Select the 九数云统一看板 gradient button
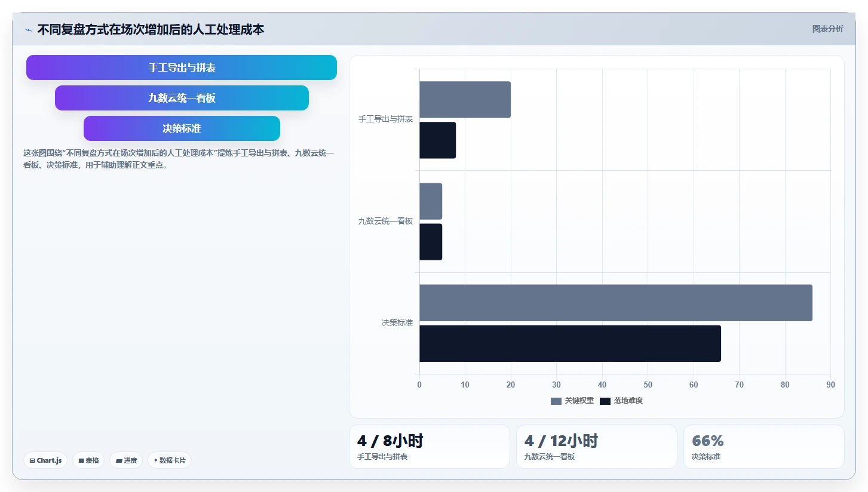Image resolution: width=868 pixels, height=492 pixels. click(182, 98)
